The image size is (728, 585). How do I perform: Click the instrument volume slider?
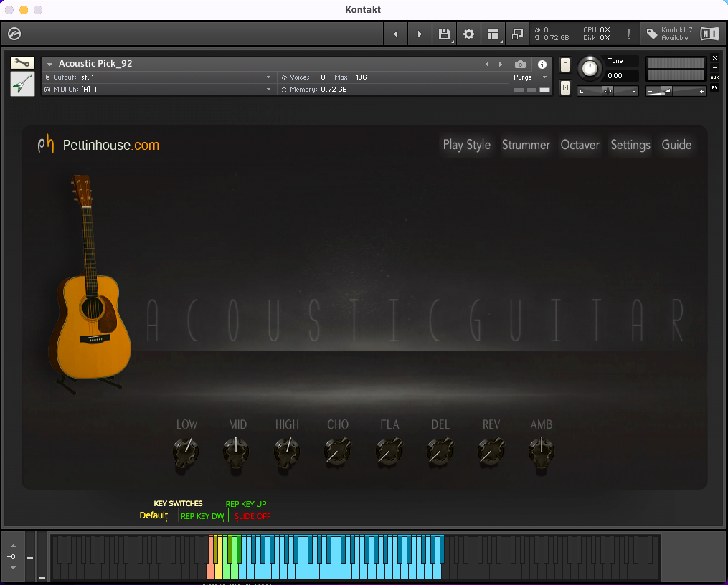[x=676, y=91]
